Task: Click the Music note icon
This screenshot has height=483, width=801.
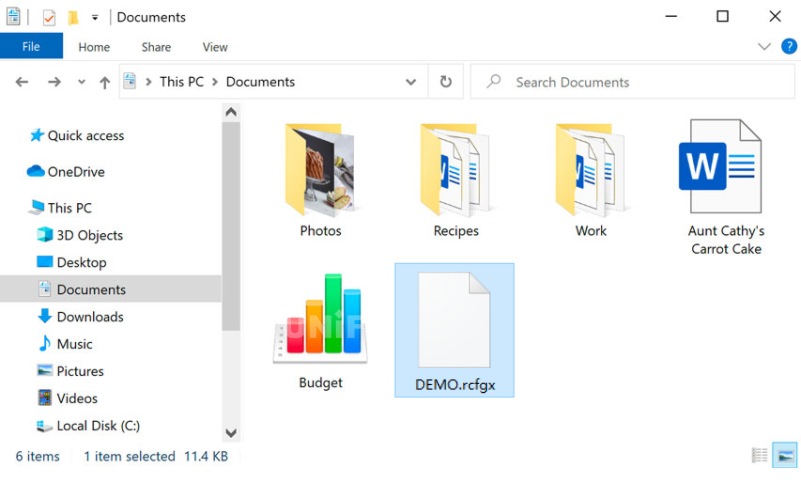Action: 45,343
